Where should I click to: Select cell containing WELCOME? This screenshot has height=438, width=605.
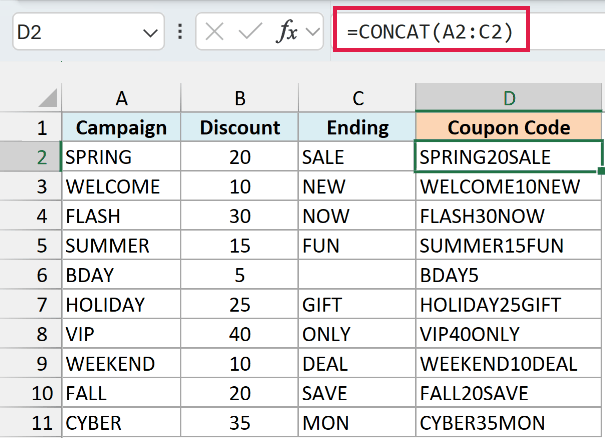tap(121, 186)
